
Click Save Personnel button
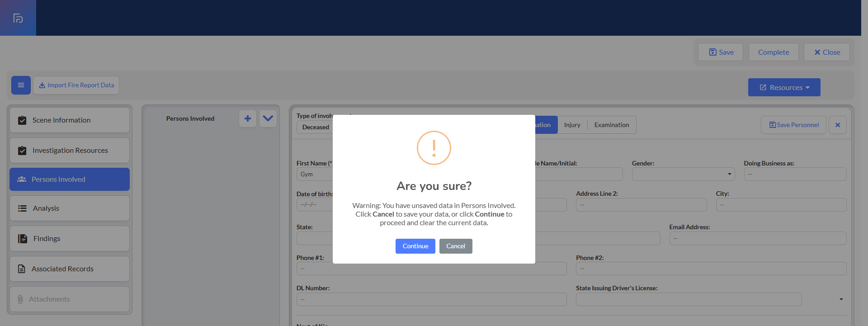[x=793, y=125]
